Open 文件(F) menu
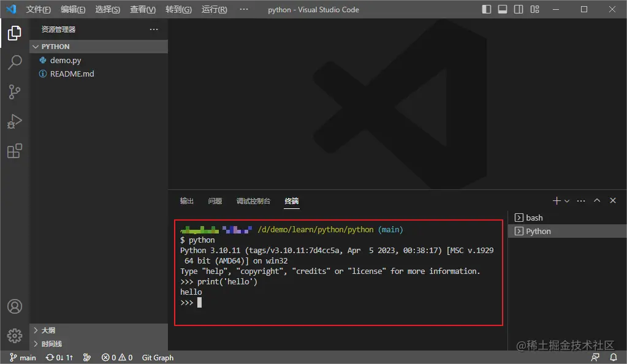Viewport: 627px width, 364px height. pyautogui.click(x=39, y=10)
